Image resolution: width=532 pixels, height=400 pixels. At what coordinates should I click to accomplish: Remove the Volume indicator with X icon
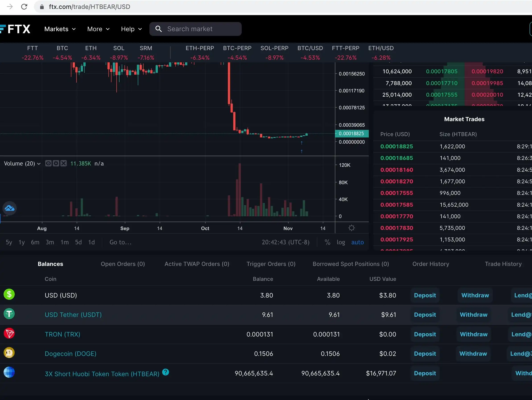tap(64, 163)
